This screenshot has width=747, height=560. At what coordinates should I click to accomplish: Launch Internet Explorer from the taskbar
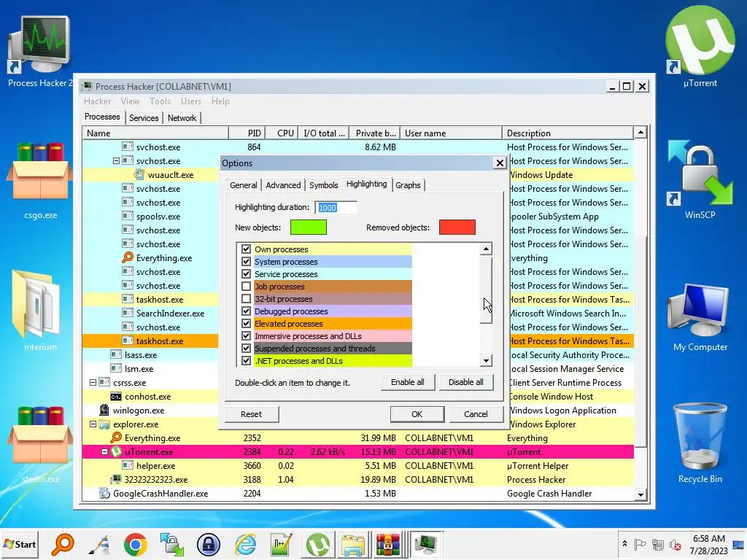click(245, 544)
